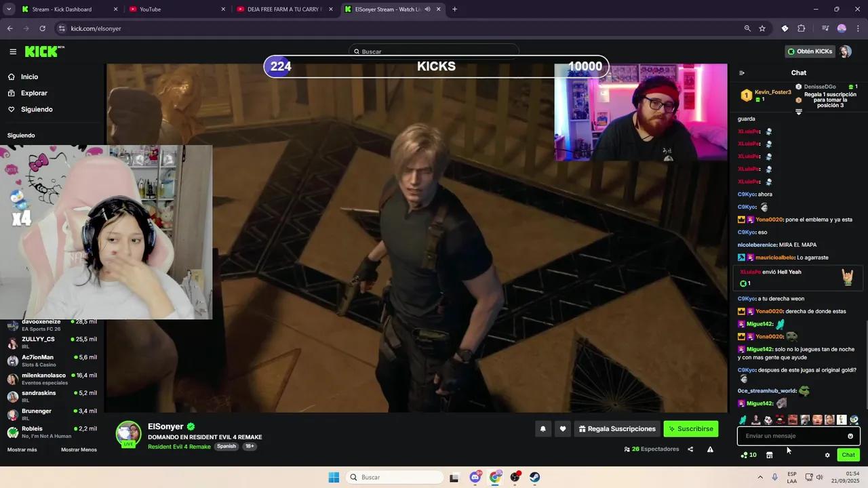Open the Chrome three-dot menu
The height and width of the screenshot is (488, 868).
[x=858, y=28]
